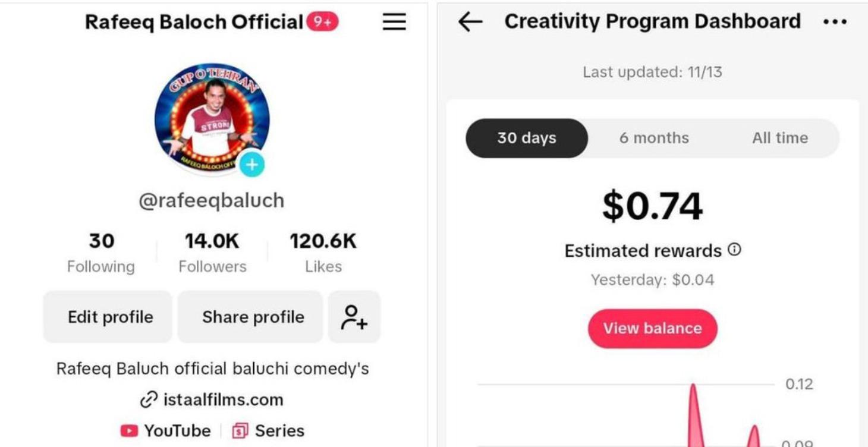View the 30 Following list
The height and width of the screenshot is (447, 868).
pyautogui.click(x=101, y=252)
